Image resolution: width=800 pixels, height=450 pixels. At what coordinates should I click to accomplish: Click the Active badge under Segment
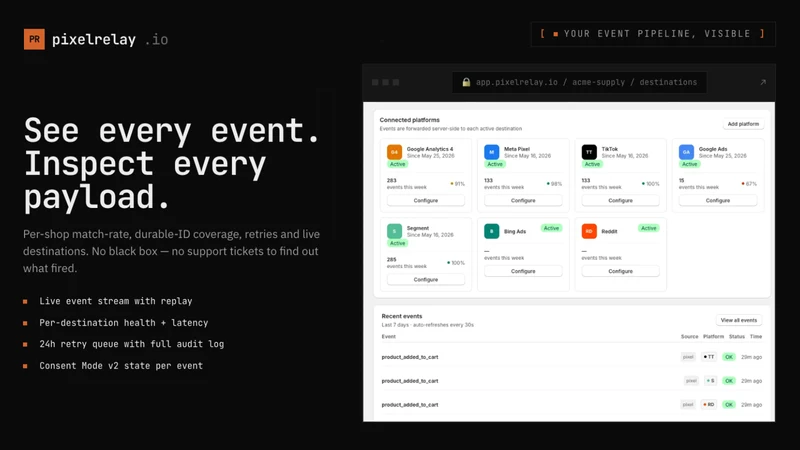pos(397,243)
